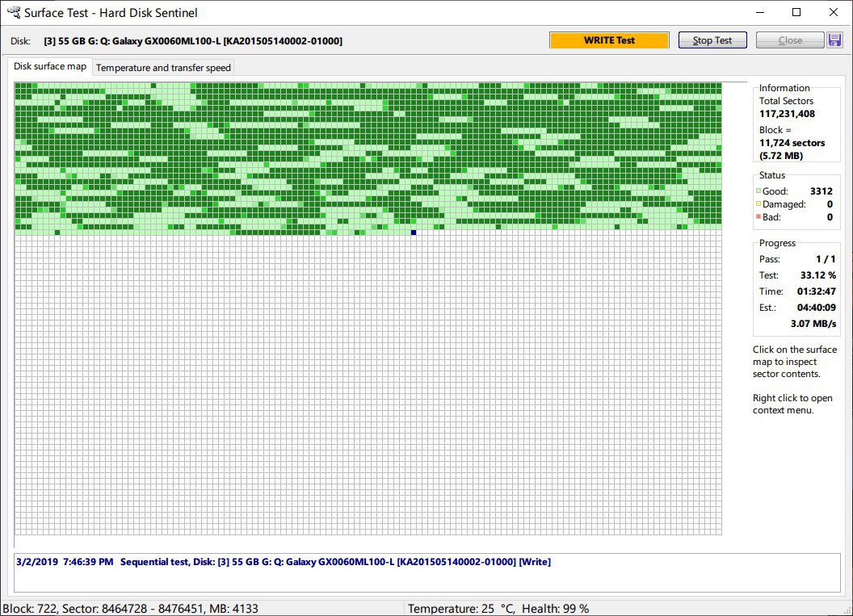Click the disabled Close button
The width and height of the screenshot is (853, 616).
(x=790, y=40)
